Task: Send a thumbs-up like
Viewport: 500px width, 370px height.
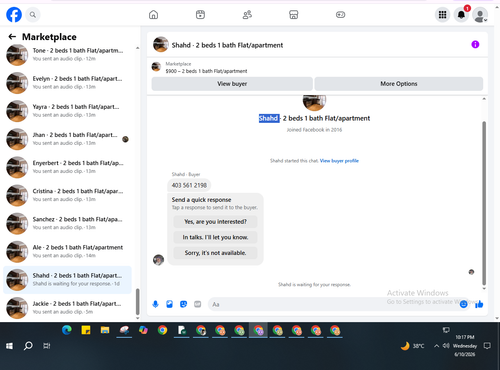Action: click(x=479, y=304)
